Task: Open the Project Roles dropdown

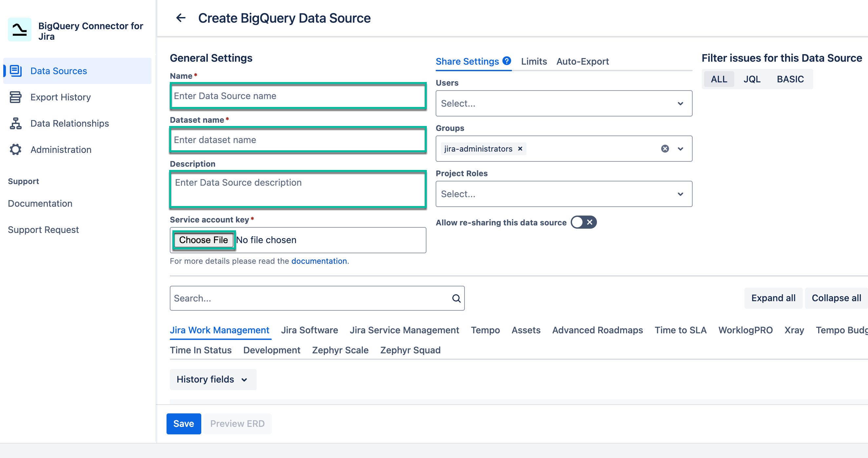Action: (564, 194)
